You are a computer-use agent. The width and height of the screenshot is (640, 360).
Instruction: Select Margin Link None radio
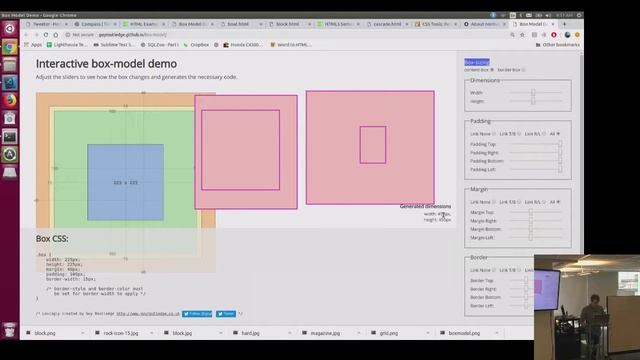(494, 202)
